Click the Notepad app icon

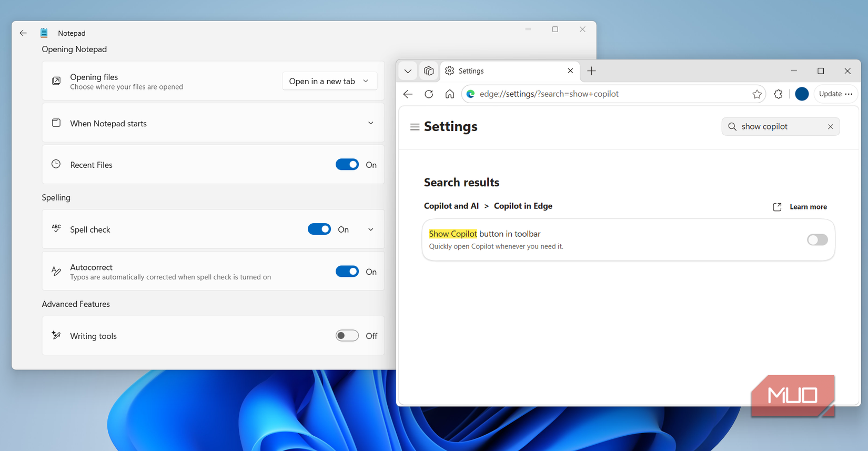pyautogui.click(x=44, y=33)
